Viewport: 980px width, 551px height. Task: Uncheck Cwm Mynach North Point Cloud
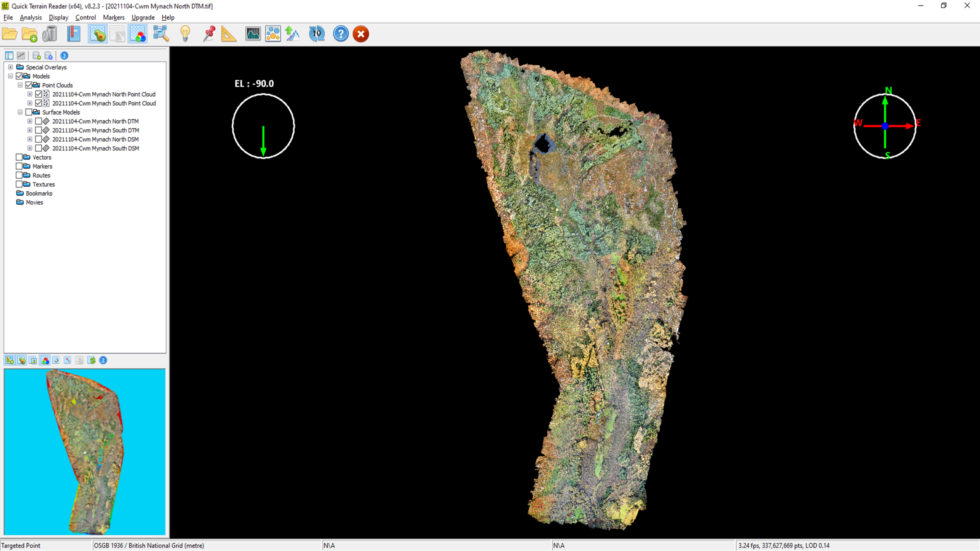click(x=38, y=94)
